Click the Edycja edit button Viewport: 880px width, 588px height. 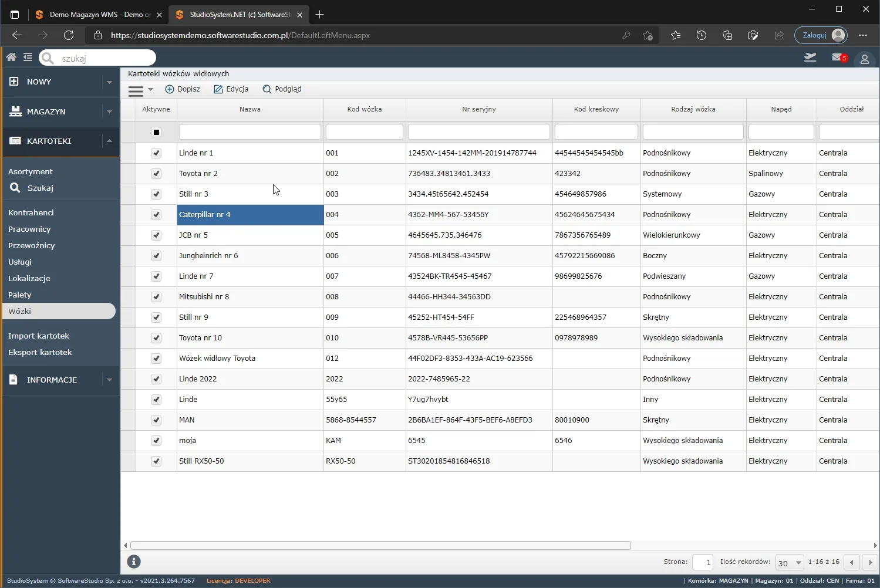click(231, 89)
